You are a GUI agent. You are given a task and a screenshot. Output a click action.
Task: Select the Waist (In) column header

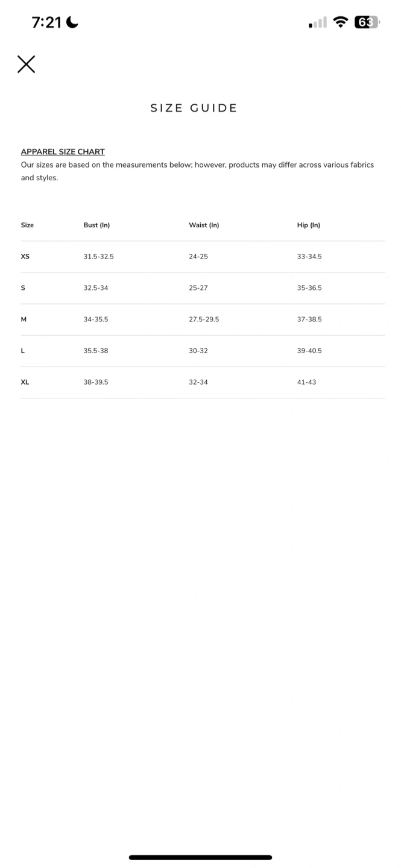(x=204, y=225)
